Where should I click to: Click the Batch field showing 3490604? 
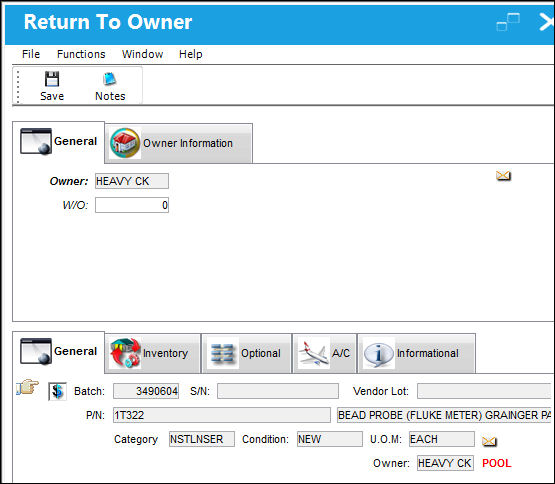146,391
